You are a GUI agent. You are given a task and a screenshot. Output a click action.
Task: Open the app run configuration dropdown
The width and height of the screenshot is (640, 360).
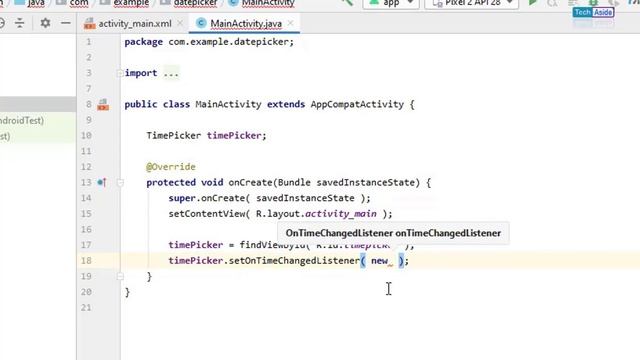click(x=391, y=3)
